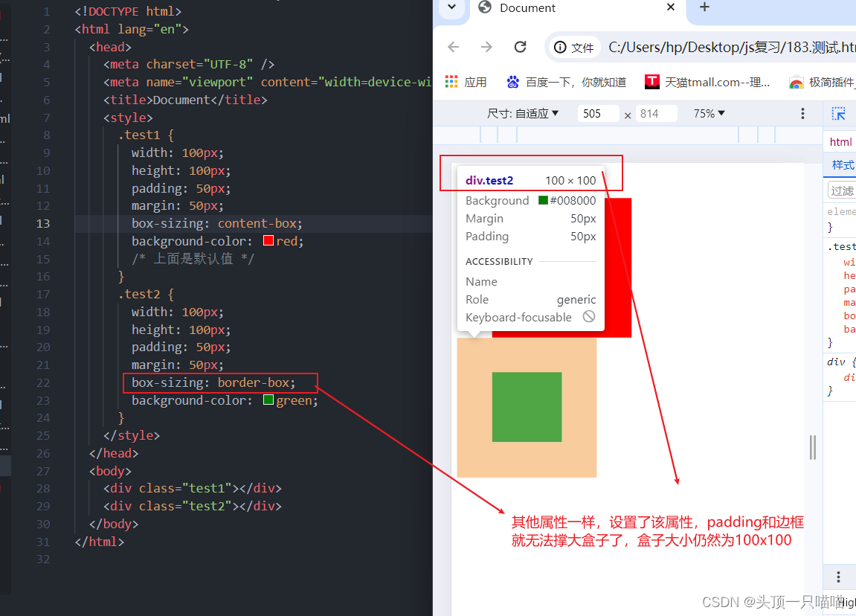Screen dimensions: 856x616
Task: Open the tab search chevron
Action: click(451, 7)
